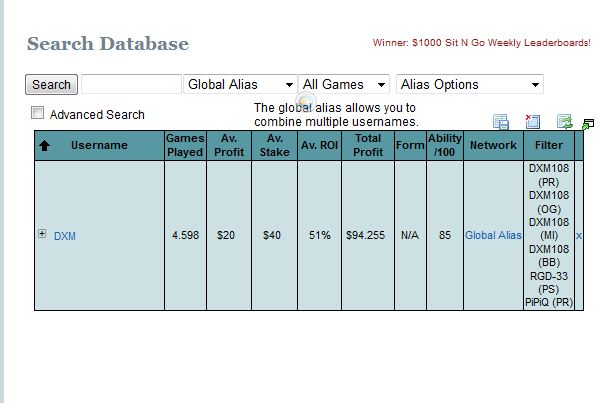Click the search text input field
This screenshot has width=606, height=403.
coord(131,85)
